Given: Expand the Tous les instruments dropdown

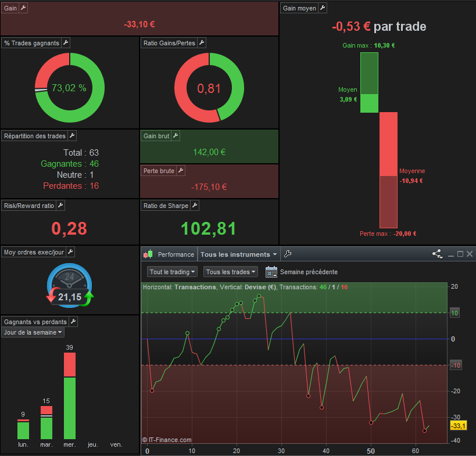Looking at the screenshot, I should 239,254.
